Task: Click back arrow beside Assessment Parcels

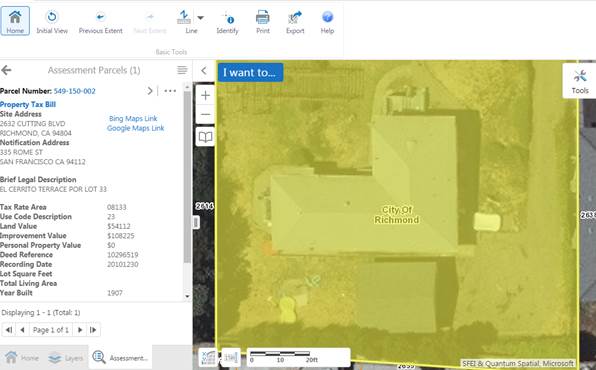Action: coord(6,70)
